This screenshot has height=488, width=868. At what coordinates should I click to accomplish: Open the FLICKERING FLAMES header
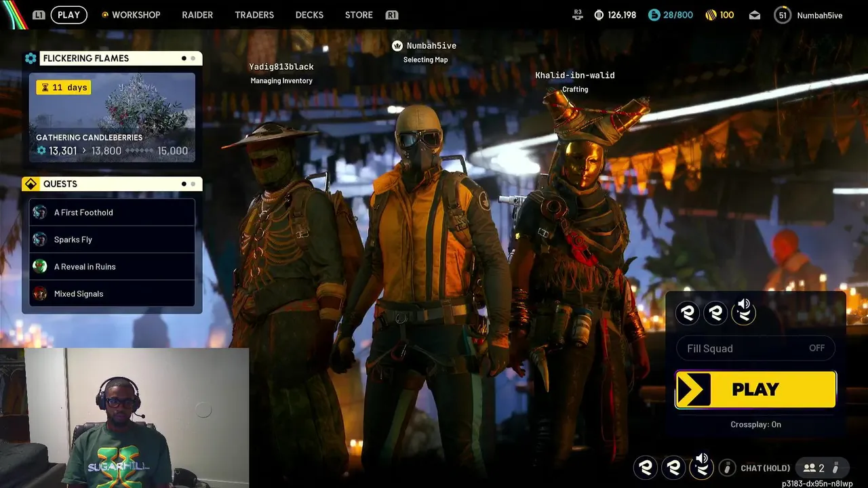coord(121,58)
